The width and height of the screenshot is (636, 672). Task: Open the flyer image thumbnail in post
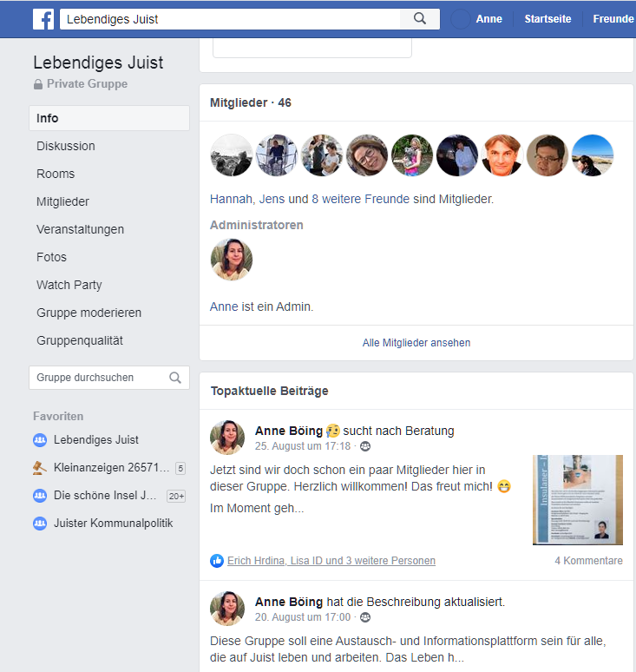click(x=577, y=500)
